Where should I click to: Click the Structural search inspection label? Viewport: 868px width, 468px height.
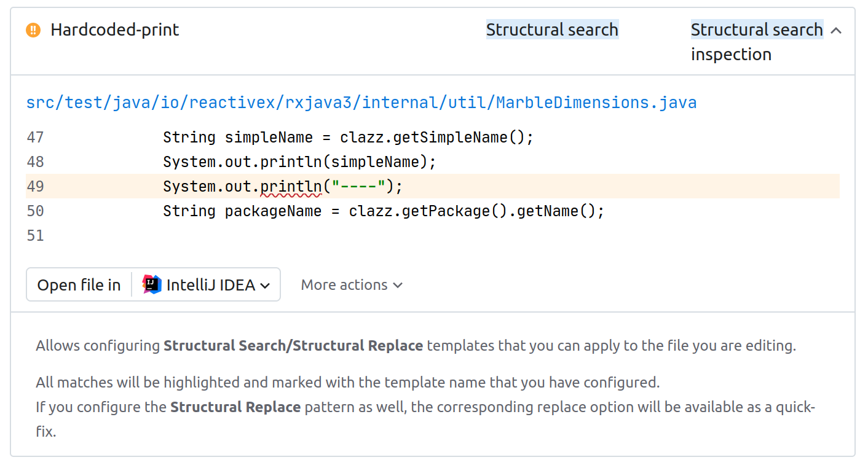click(x=756, y=42)
